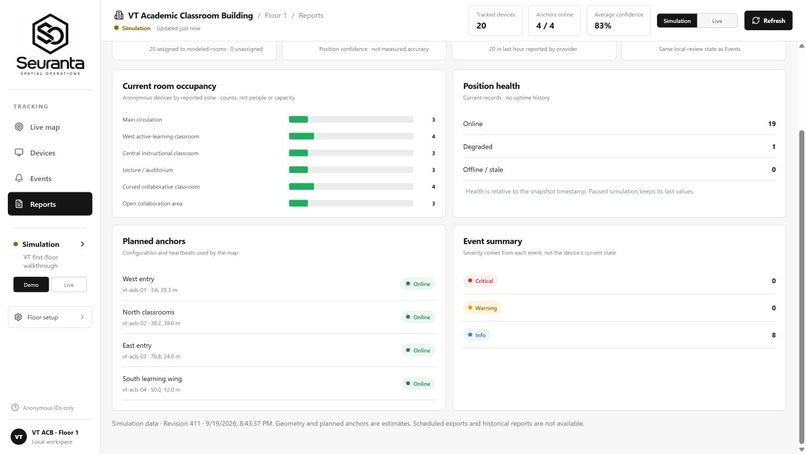Viewport: 806px width, 454px height.
Task: Expand Floor setup chevron arrow
Action: pos(82,317)
